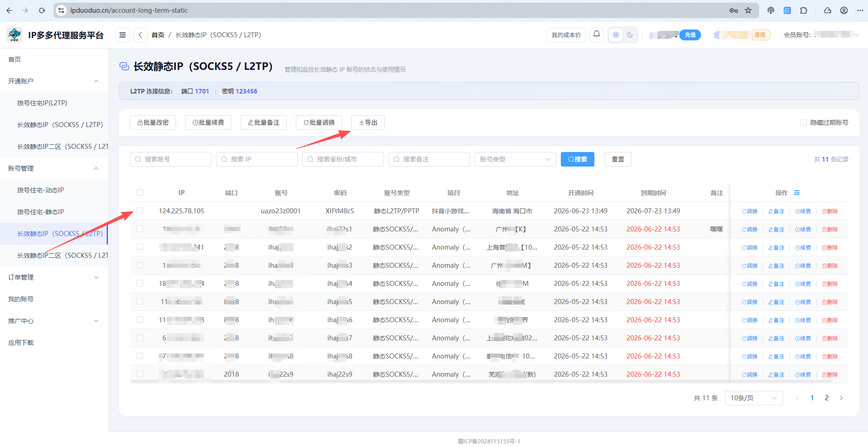Open the cloud icon in browser toolbar
This screenshot has height=447, width=868.
click(828, 10)
